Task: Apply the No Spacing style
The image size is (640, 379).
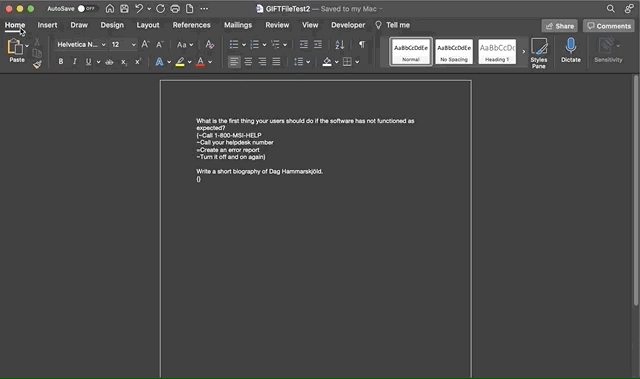Action: coord(454,52)
